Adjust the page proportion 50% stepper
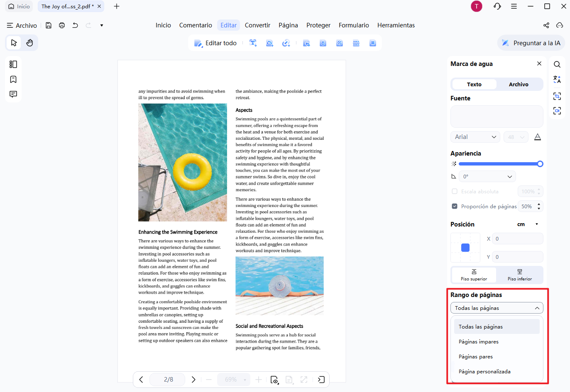This screenshot has height=392, width=570. 539,206
